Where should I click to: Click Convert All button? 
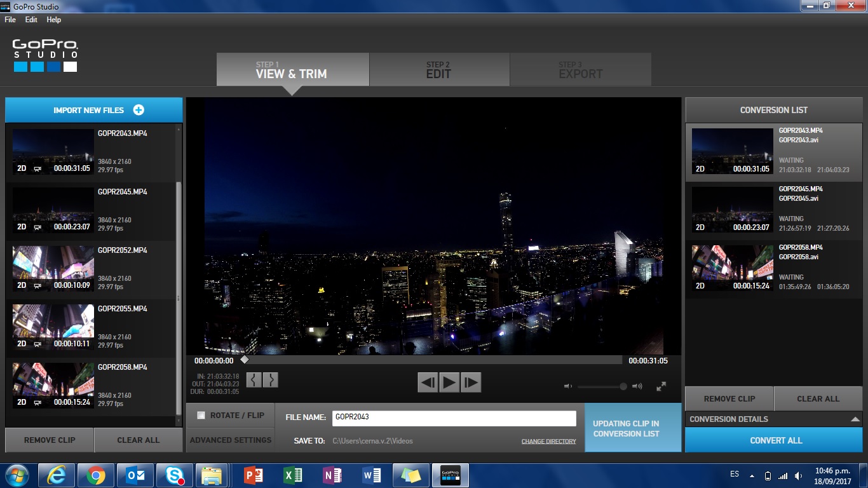click(773, 440)
